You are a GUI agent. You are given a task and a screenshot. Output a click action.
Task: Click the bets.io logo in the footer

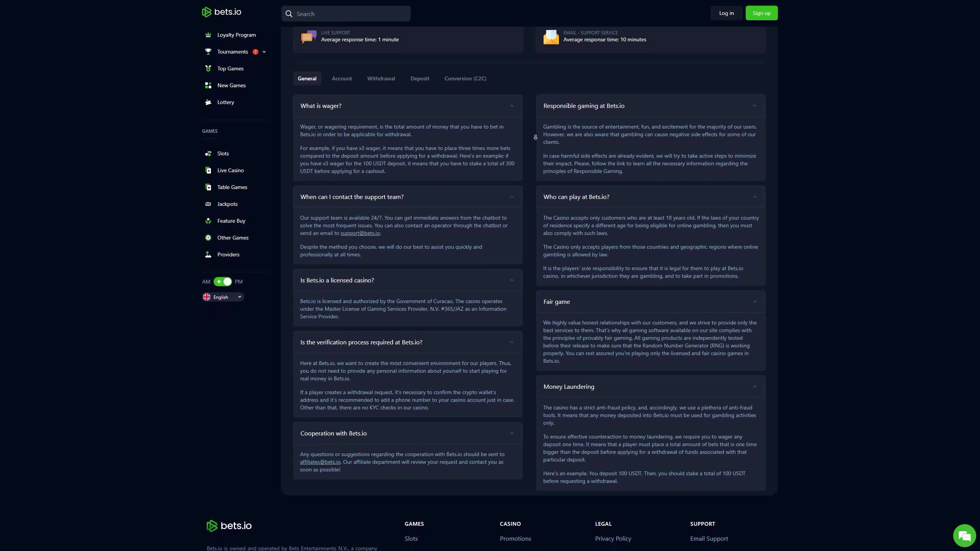click(x=229, y=526)
